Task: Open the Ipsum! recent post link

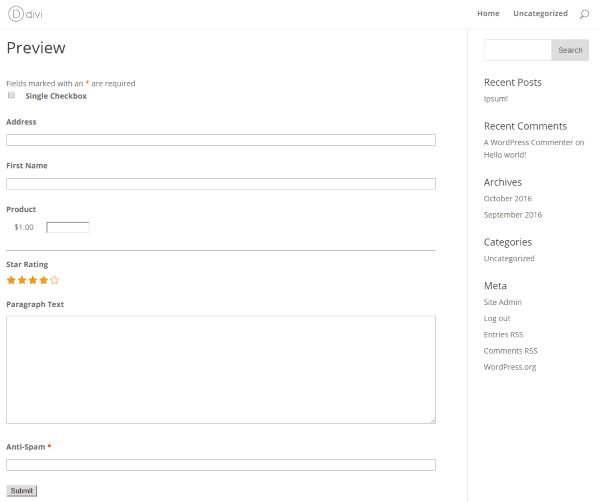Action: point(496,98)
